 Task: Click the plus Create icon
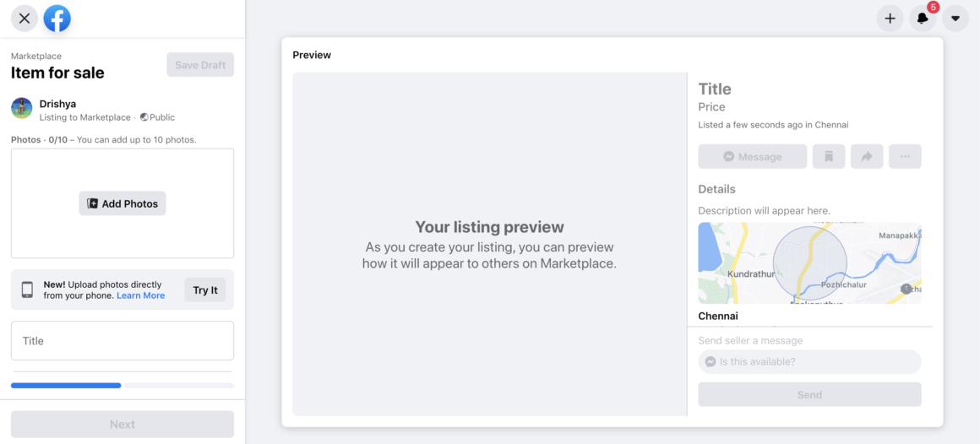click(x=890, y=18)
